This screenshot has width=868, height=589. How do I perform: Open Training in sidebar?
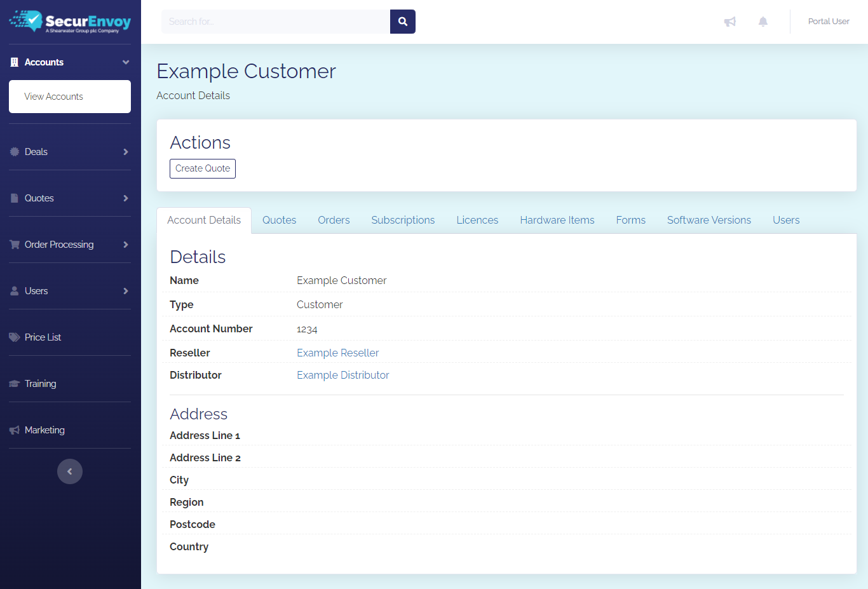[40, 384]
